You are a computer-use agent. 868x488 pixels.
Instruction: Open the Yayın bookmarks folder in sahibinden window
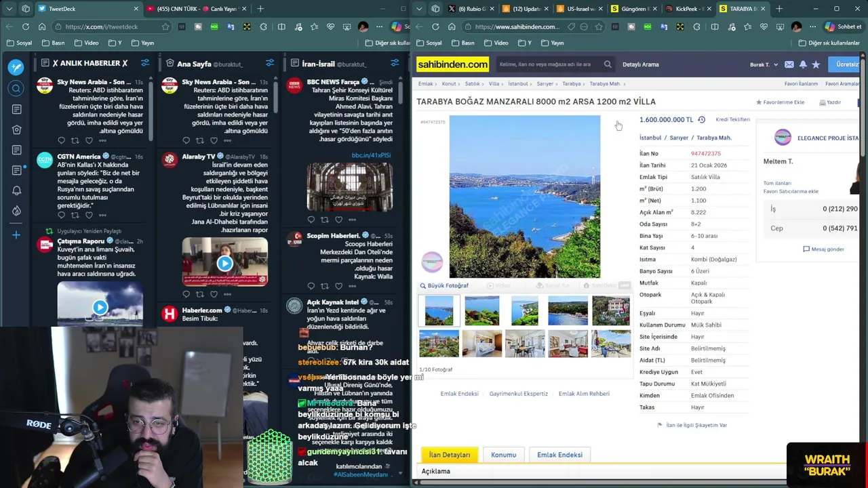point(551,43)
